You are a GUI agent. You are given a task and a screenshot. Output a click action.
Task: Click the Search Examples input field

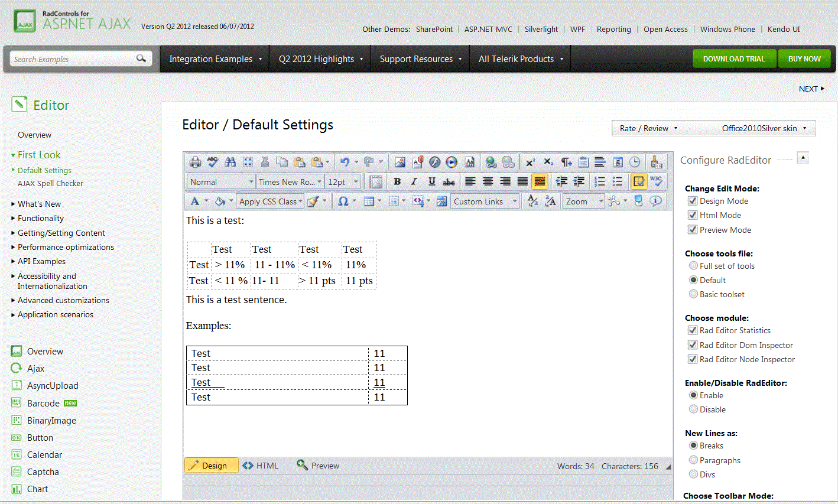pos(73,59)
